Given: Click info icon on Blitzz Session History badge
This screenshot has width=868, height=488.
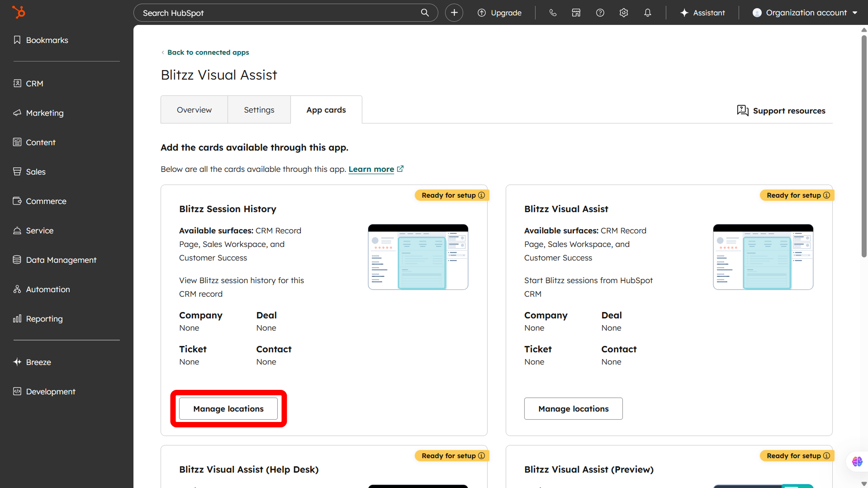Looking at the screenshot, I should coord(482,195).
